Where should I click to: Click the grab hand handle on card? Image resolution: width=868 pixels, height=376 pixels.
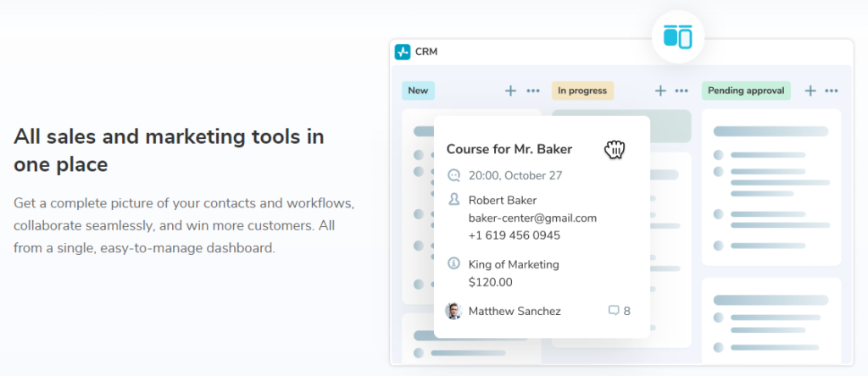(x=615, y=149)
